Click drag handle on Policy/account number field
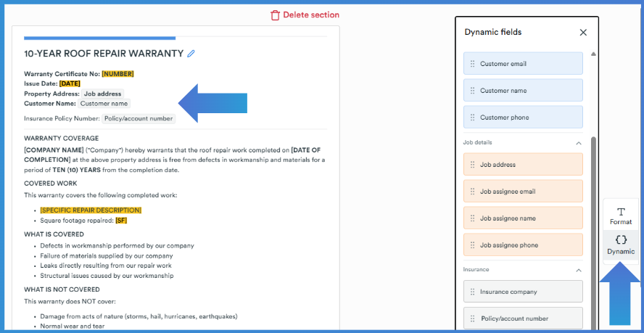 [472, 318]
